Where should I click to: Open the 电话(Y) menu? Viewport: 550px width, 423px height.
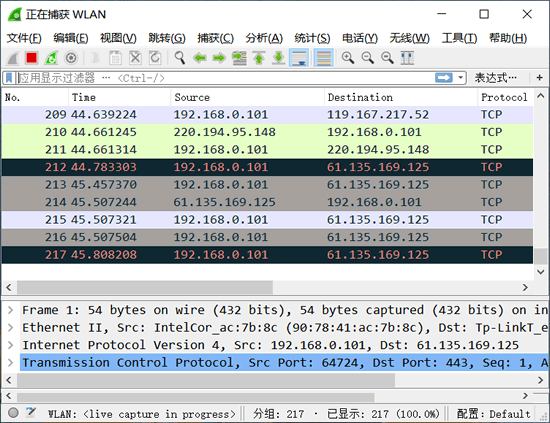pyautogui.click(x=360, y=38)
